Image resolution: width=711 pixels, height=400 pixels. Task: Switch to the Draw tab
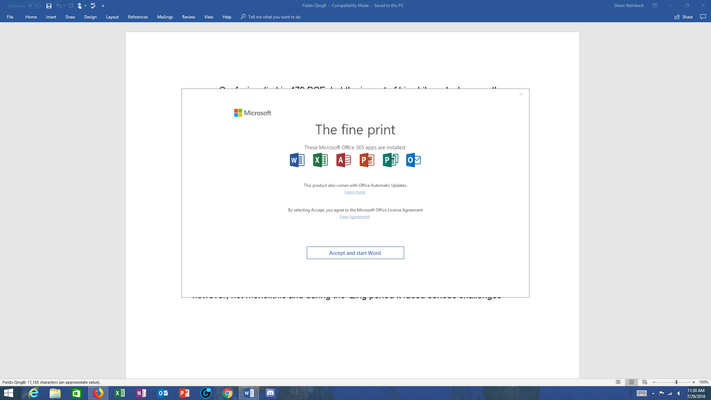(x=70, y=17)
